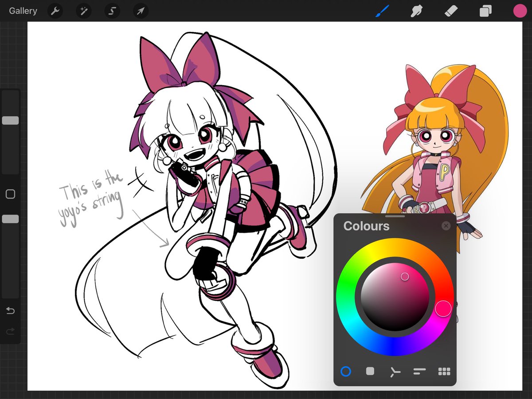Click the brush size slider handle
The image size is (532, 399).
coord(10,121)
